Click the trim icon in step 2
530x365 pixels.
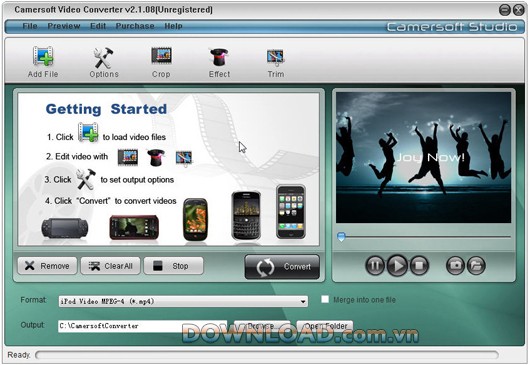point(184,159)
